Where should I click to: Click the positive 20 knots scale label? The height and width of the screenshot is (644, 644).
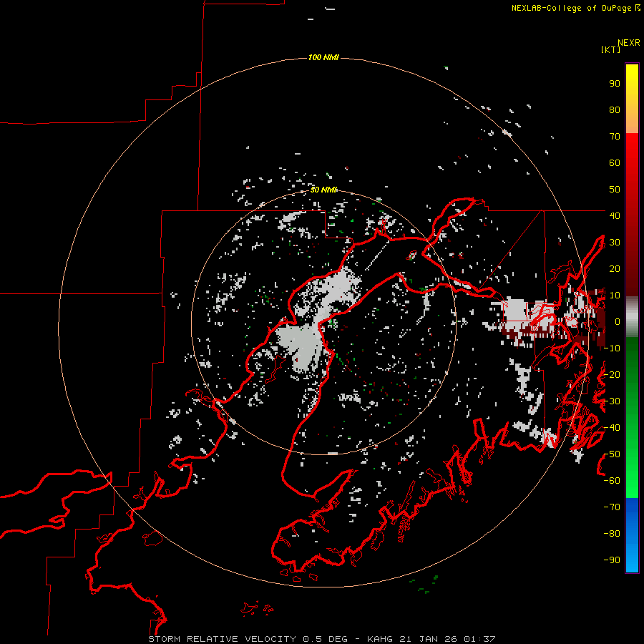[615, 268]
